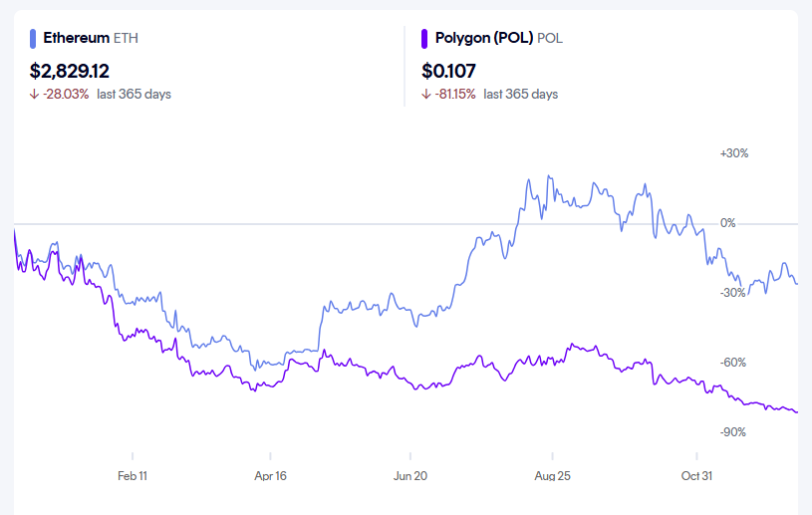This screenshot has width=812, height=515.
Task: Click "last 365 days" under Ethereum price
Action: [134, 95]
